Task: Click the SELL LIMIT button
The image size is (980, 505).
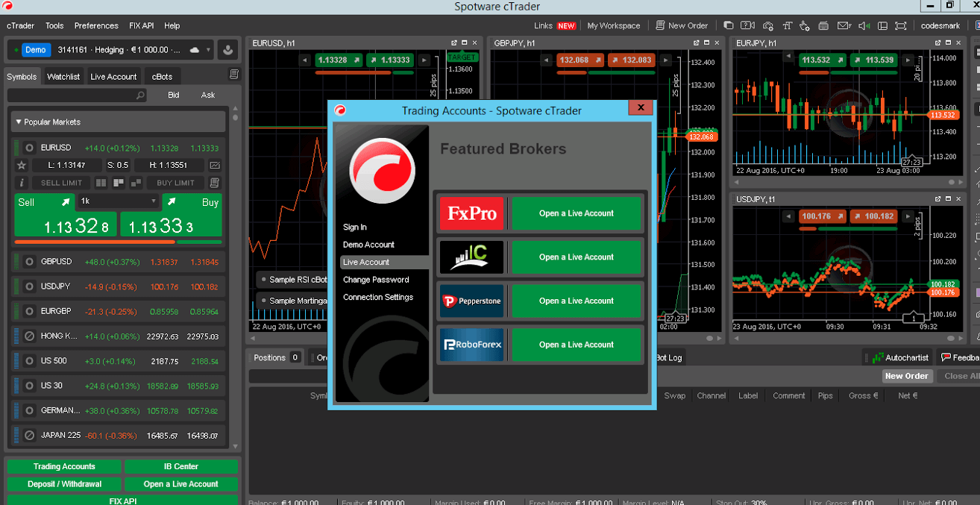Action: 61,183
